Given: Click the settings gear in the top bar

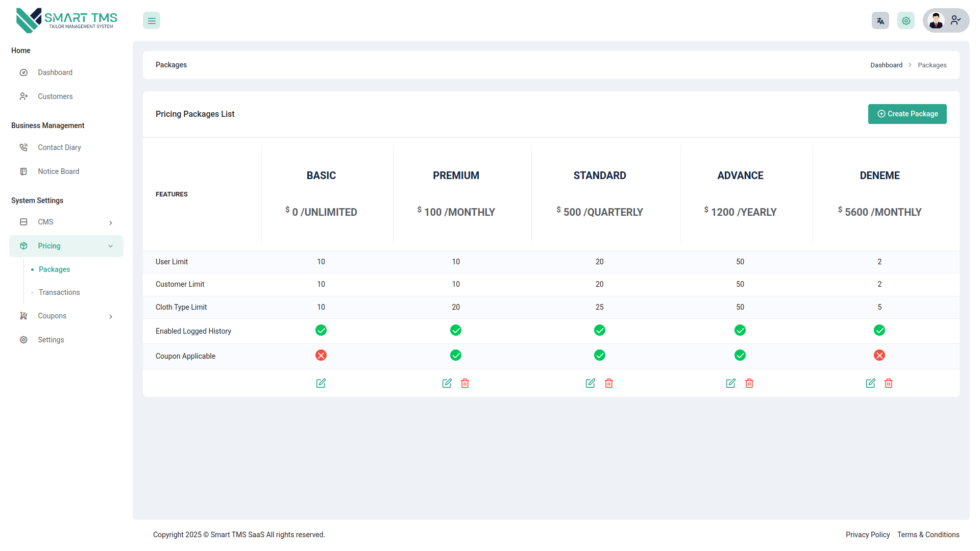Looking at the screenshot, I should [906, 20].
